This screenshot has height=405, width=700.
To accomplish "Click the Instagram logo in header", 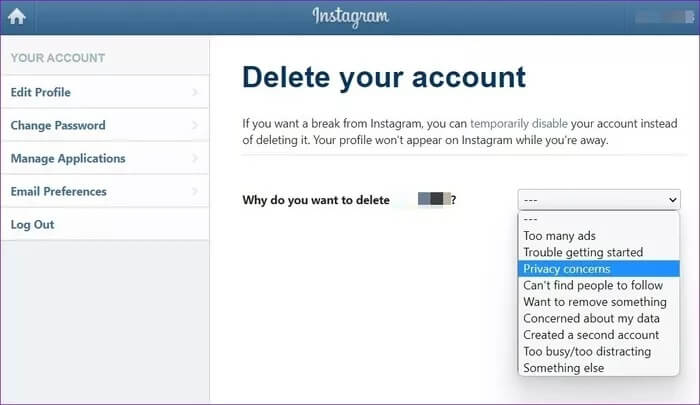I will coord(350,17).
